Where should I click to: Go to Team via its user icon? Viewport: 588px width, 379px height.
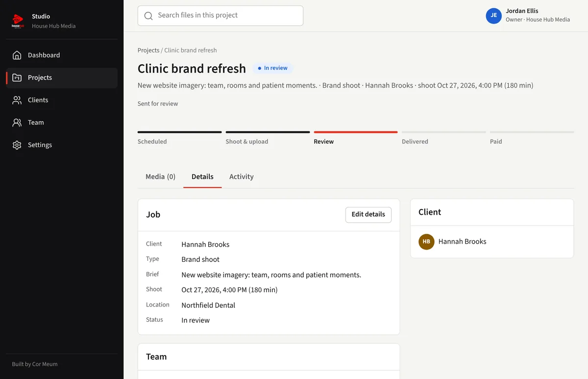[x=17, y=123]
